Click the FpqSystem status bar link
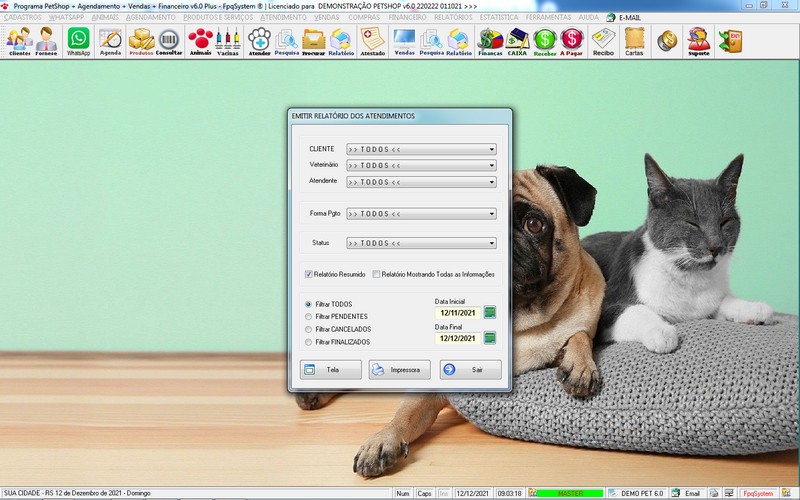This screenshot has height=500, width=800. (x=758, y=493)
